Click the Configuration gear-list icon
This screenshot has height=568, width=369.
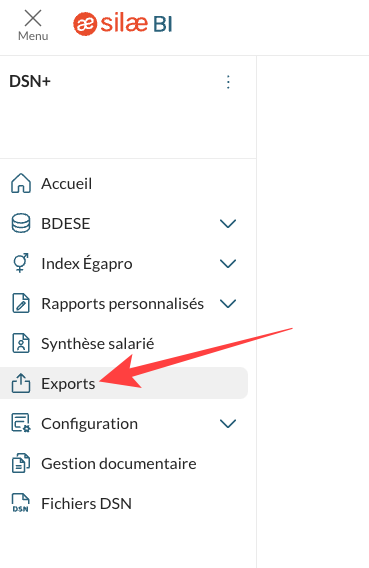(x=21, y=423)
